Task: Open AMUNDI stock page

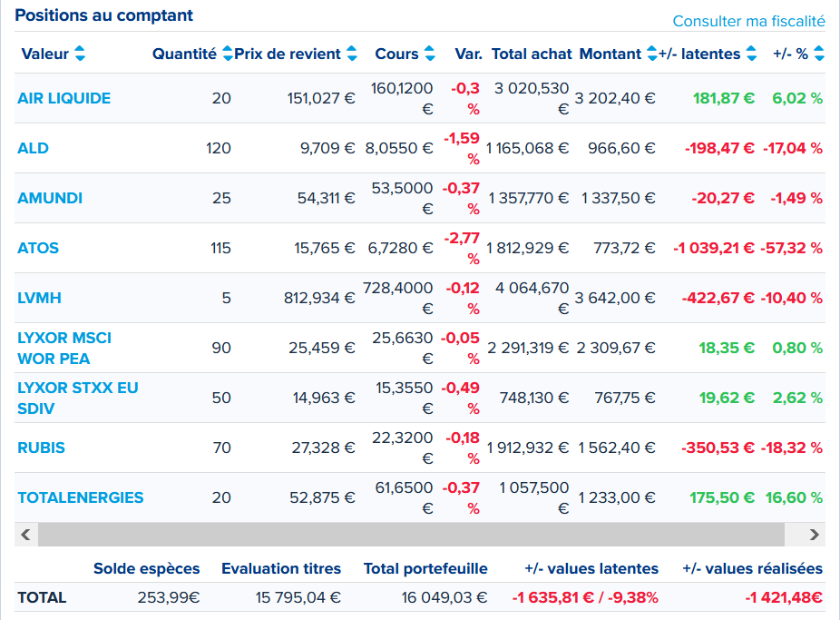Action: [51, 198]
